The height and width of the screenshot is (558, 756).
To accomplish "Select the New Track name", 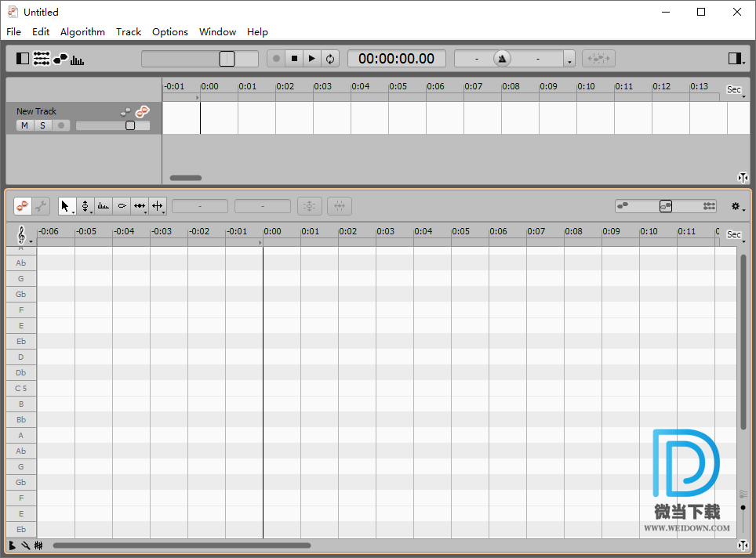I will click(36, 111).
